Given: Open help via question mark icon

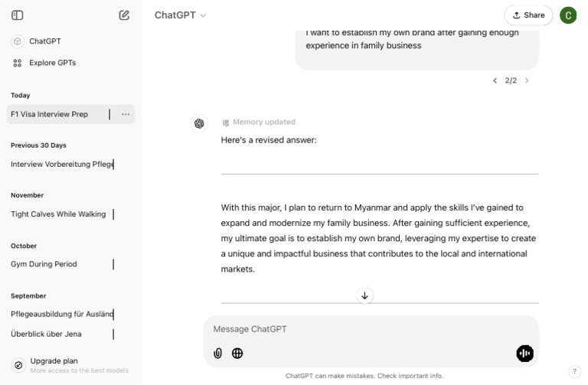Looking at the screenshot, I should coord(574,371).
